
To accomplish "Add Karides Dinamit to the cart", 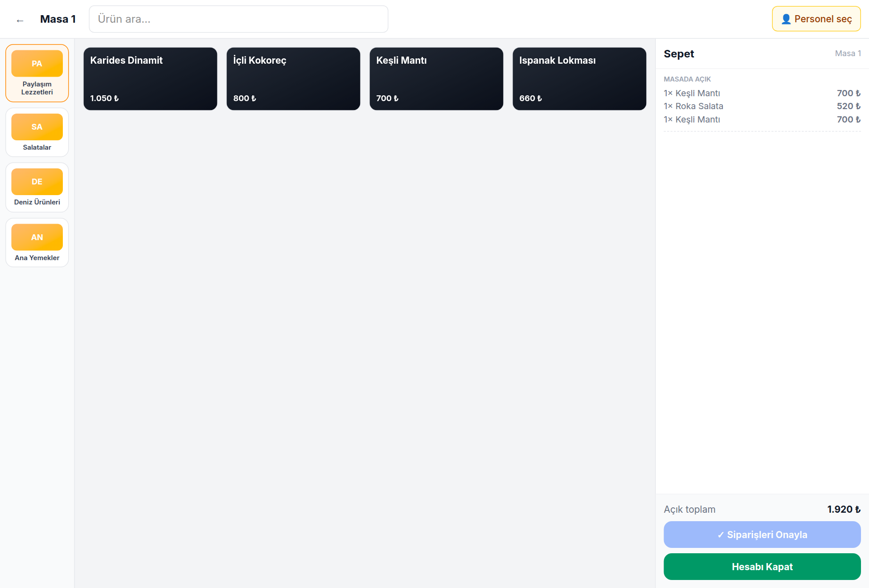I will pyautogui.click(x=150, y=79).
